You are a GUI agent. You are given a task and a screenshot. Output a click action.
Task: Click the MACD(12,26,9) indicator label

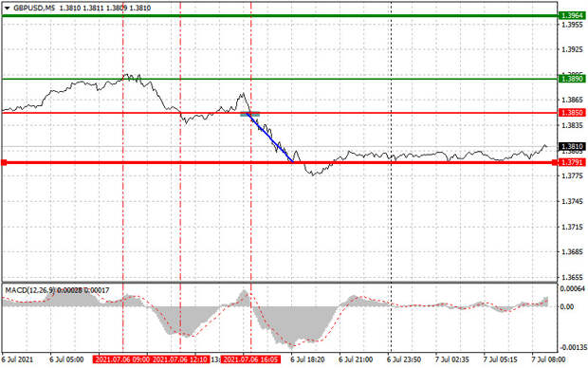(30, 290)
